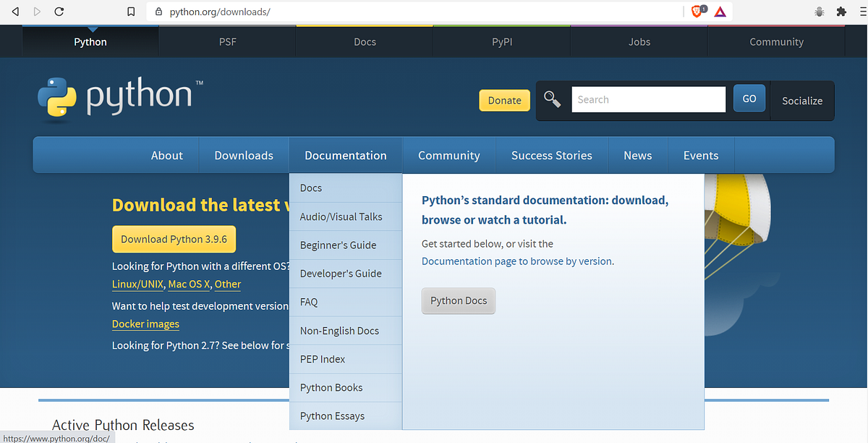Switch to the PyPI tab
868x443 pixels.
click(501, 41)
